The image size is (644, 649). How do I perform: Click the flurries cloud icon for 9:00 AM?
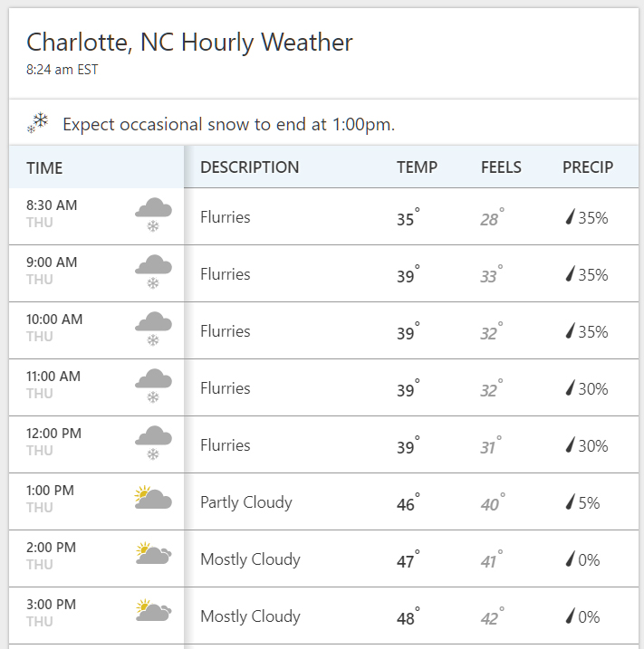[x=153, y=272]
